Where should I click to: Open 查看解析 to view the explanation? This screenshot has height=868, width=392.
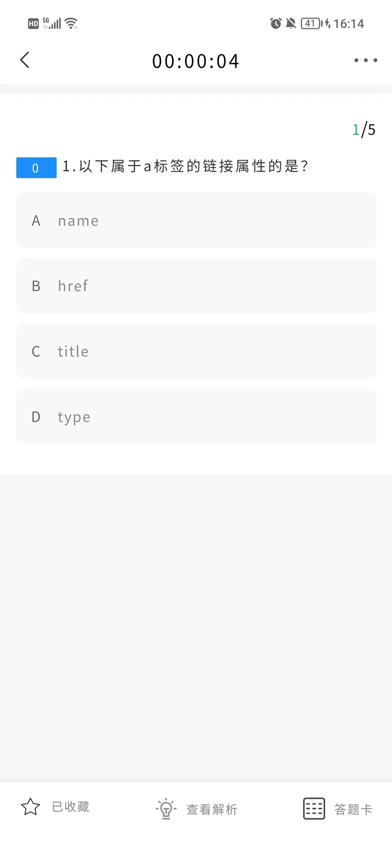pyautogui.click(x=211, y=809)
